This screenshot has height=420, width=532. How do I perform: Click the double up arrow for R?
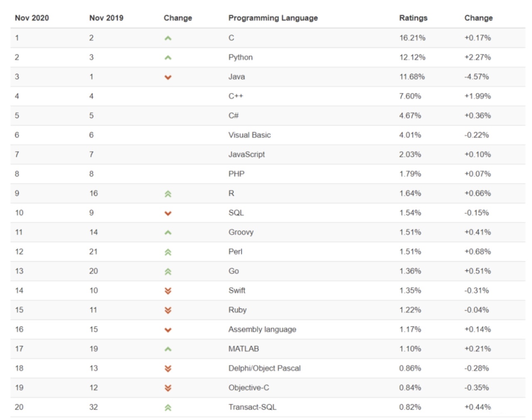(x=167, y=194)
